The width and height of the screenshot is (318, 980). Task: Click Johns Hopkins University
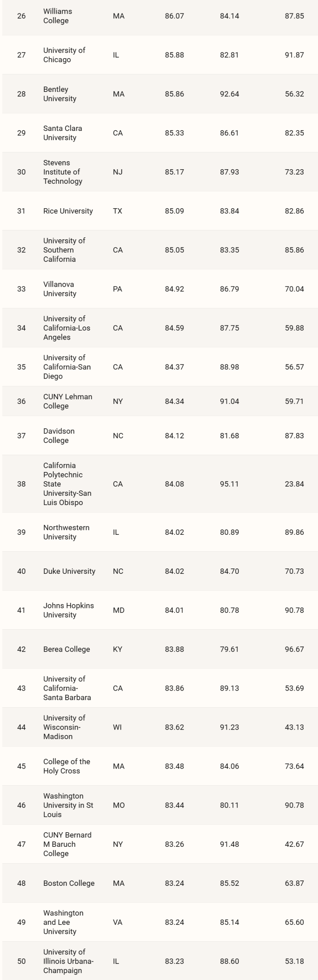(68, 610)
